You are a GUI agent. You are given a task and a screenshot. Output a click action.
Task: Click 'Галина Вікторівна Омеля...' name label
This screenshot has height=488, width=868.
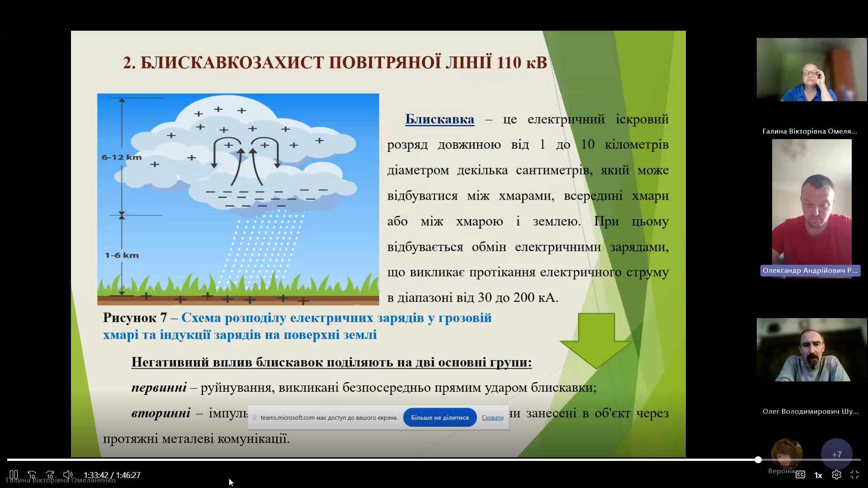click(810, 131)
